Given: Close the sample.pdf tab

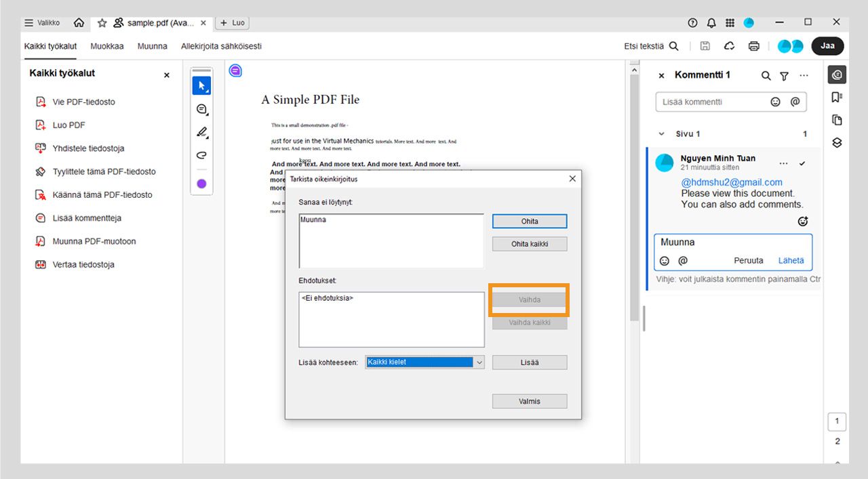Looking at the screenshot, I should 203,22.
